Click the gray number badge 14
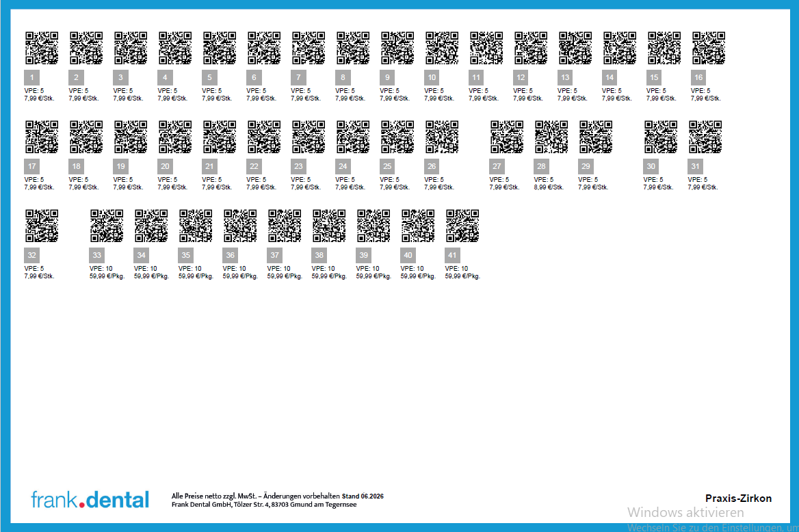 coord(610,77)
